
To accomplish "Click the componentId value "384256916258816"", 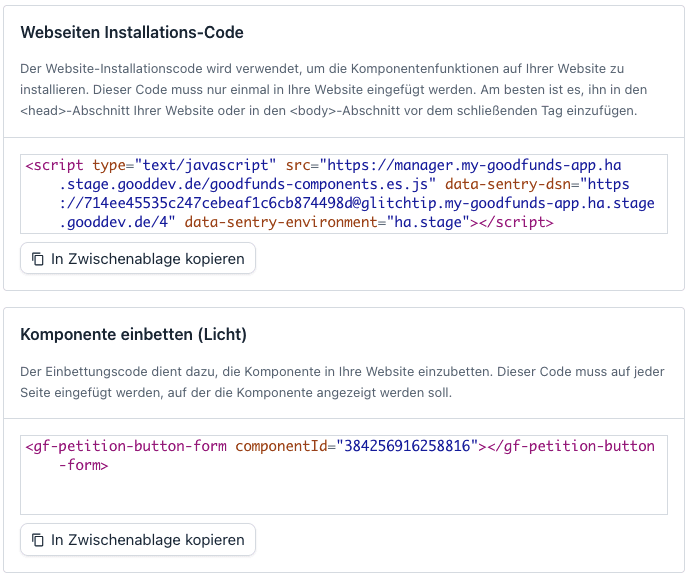I will point(407,446).
